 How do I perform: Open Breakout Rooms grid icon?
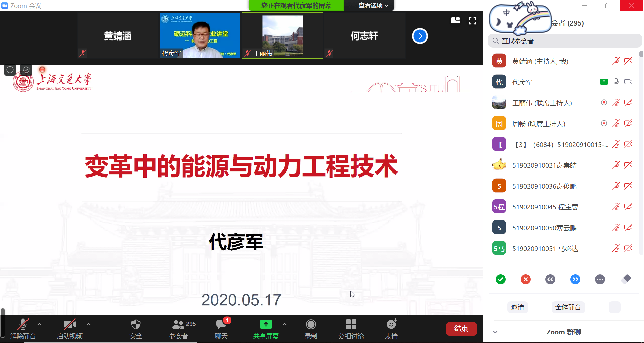(351, 325)
